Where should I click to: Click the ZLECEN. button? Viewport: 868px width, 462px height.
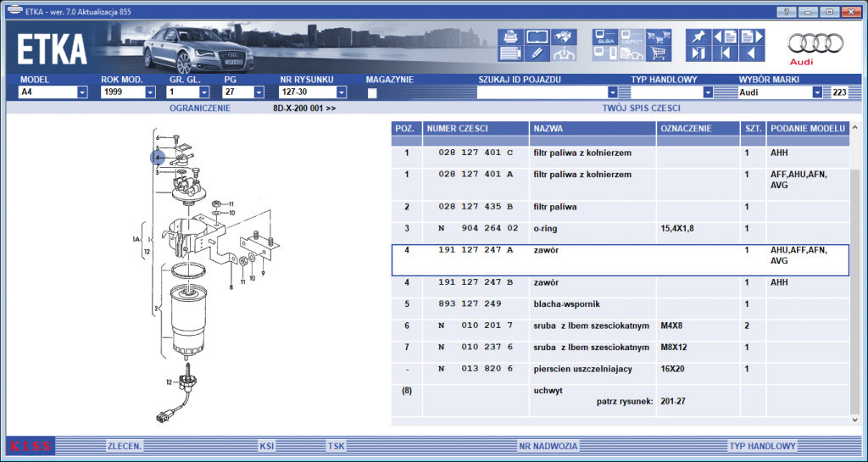pos(125,446)
